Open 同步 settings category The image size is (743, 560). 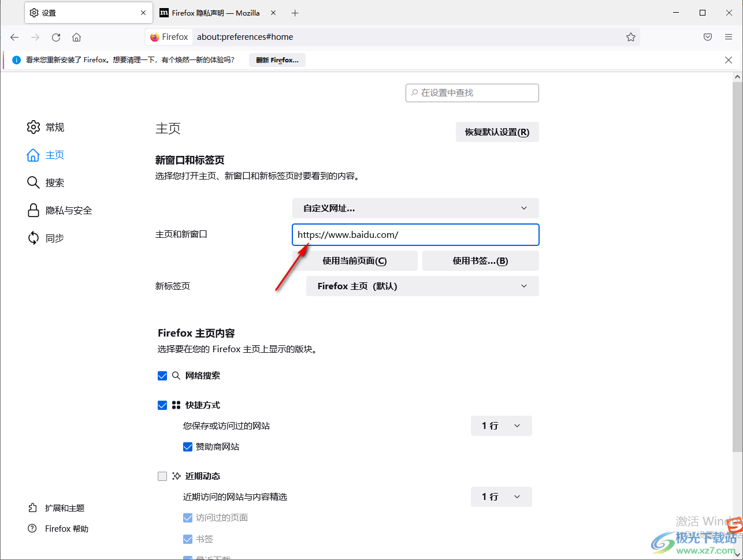click(x=46, y=238)
